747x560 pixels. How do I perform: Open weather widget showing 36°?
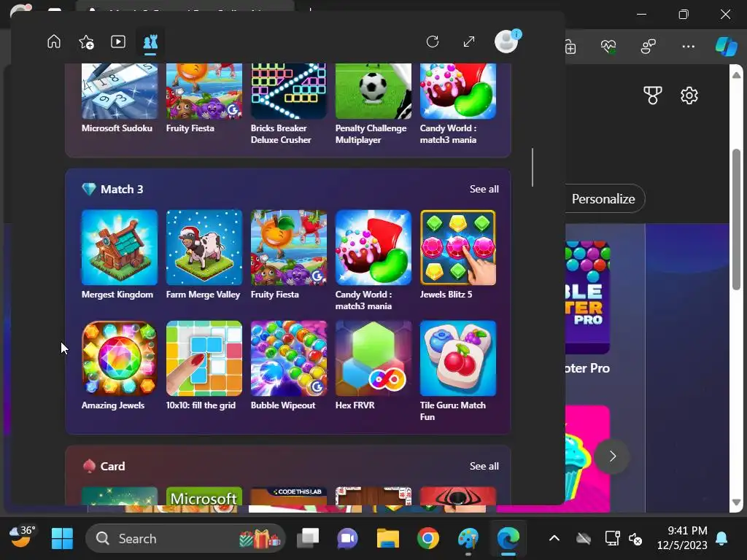[x=22, y=537]
